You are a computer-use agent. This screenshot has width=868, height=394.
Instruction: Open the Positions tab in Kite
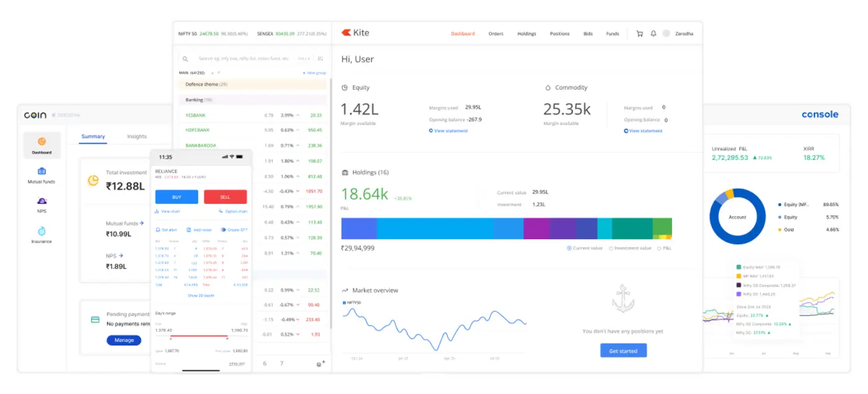559,33
